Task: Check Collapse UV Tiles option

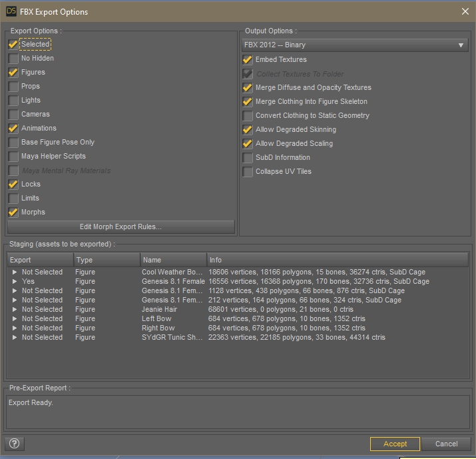Action: [248, 171]
